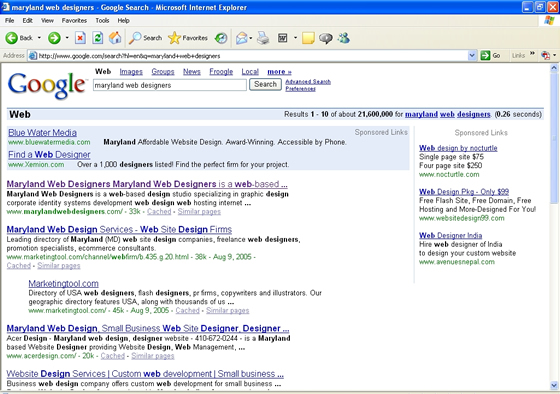Open the View menu
560x394 pixels.
(47, 20)
